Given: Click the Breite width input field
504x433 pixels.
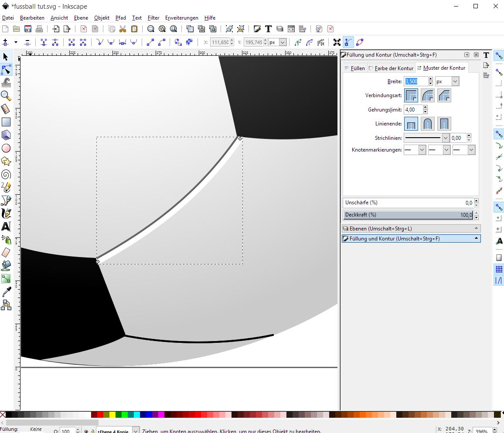Looking at the screenshot, I should click(415, 81).
